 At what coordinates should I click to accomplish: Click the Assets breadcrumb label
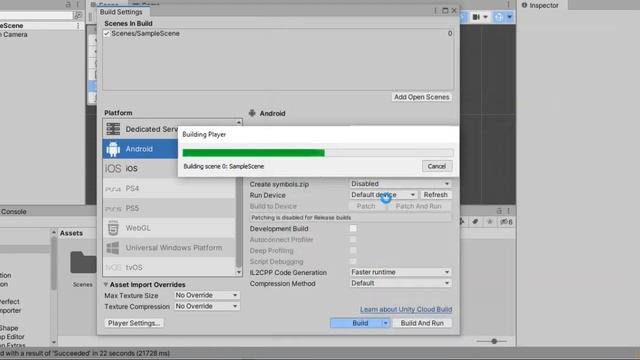(x=71, y=233)
